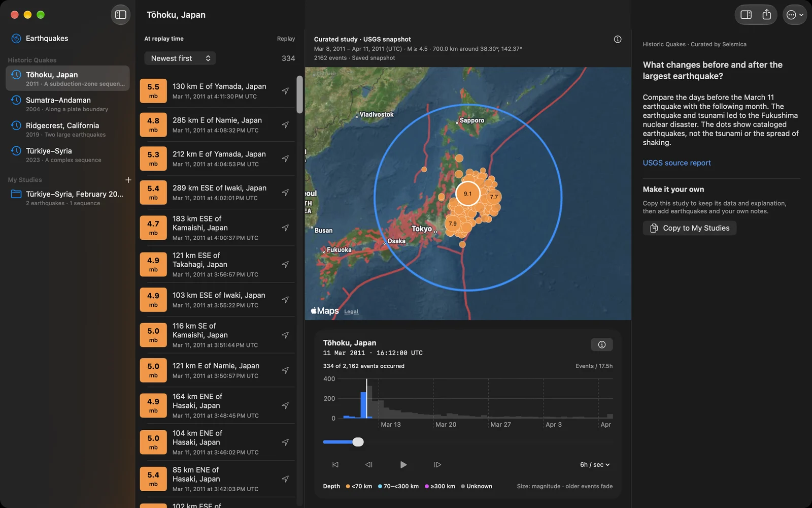Click the 7.9 magnitude map marker
The width and height of the screenshot is (812, 508).
click(x=453, y=224)
